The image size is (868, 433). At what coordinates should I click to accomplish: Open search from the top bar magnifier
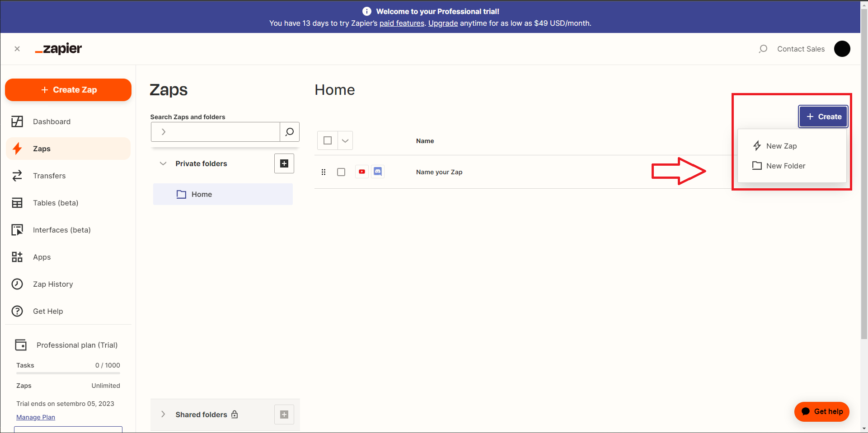tap(763, 49)
